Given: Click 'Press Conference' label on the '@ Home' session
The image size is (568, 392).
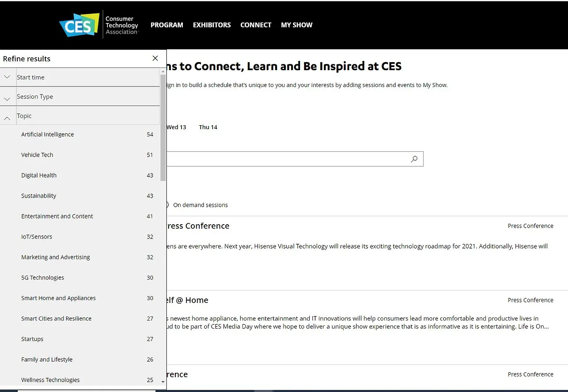Looking at the screenshot, I should (530, 300).
